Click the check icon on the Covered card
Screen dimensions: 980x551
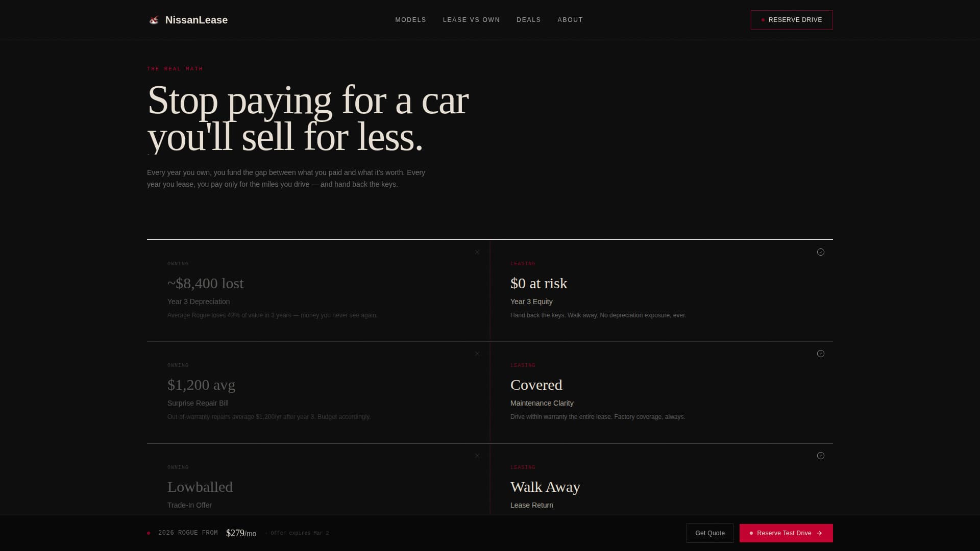pyautogui.click(x=821, y=354)
